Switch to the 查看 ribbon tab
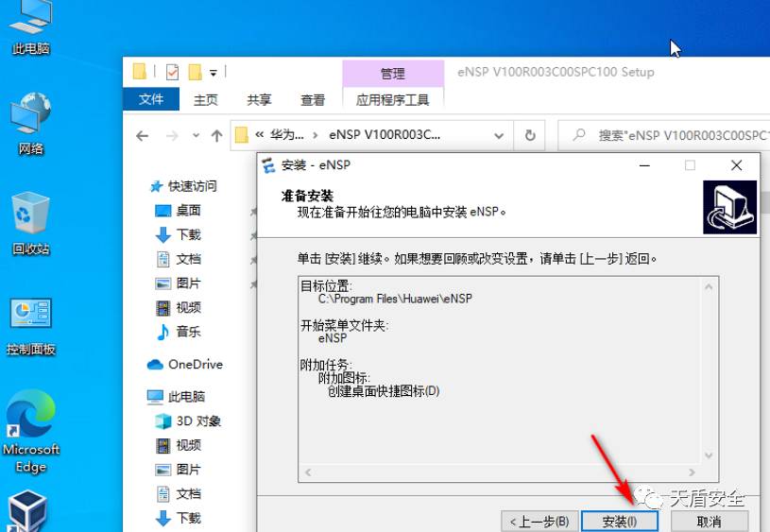Viewport: 770px width, 532px height. coord(313,100)
